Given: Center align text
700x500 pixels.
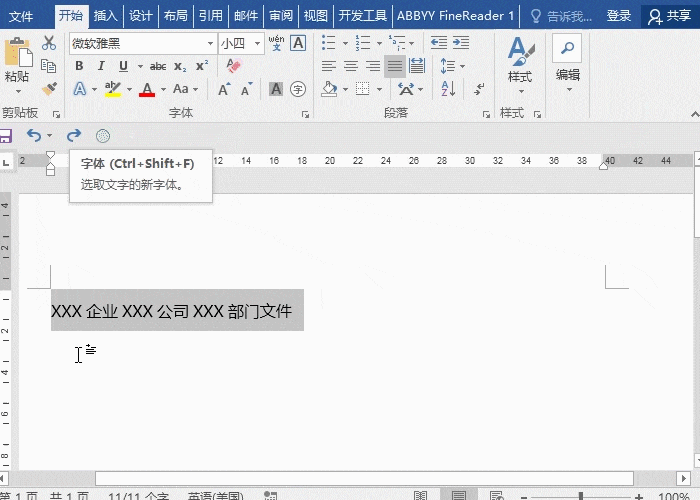Looking at the screenshot, I should (351, 66).
